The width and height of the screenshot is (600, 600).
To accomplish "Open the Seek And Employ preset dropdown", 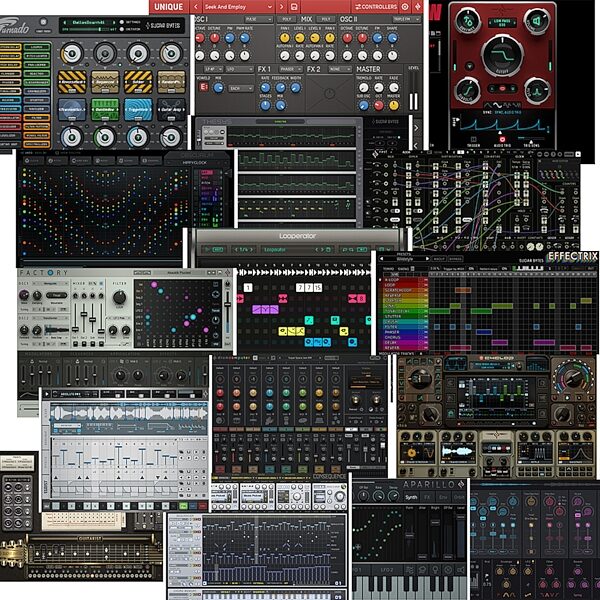I will point(238,7).
